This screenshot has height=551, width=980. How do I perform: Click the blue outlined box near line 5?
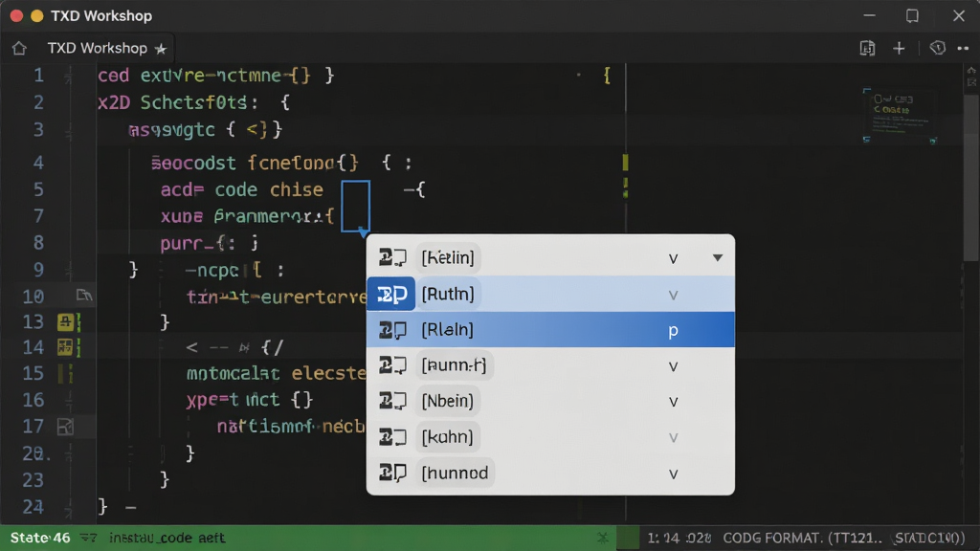click(x=356, y=206)
